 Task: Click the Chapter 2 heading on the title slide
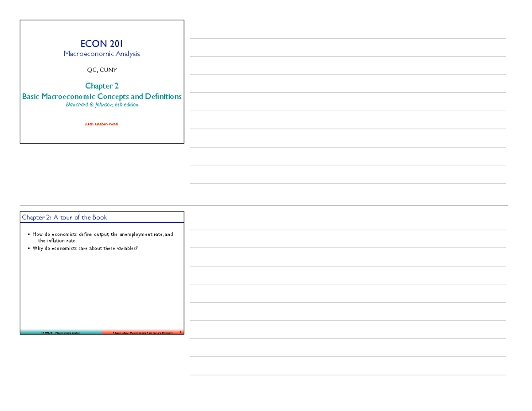click(102, 86)
